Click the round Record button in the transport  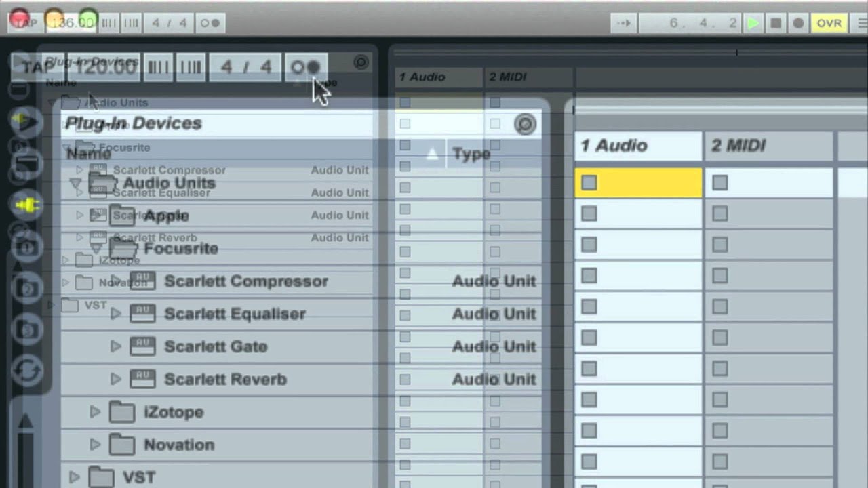pyautogui.click(x=799, y=23)
